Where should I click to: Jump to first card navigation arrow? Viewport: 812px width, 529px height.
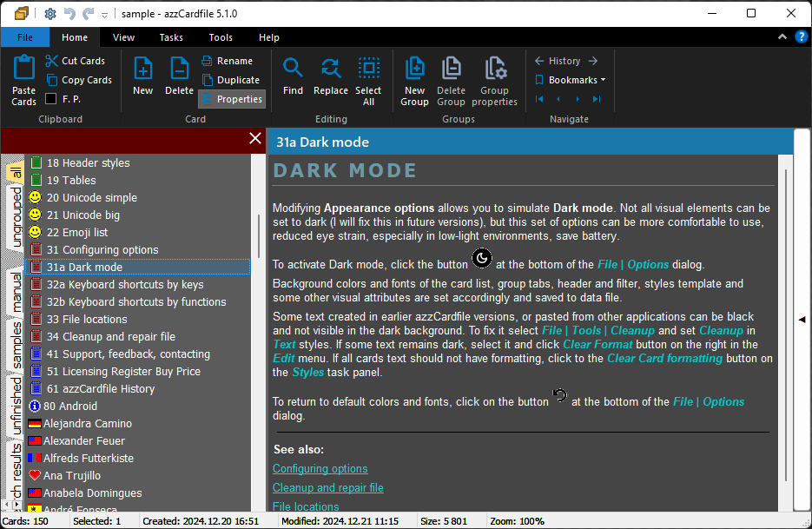coord(539,99)
